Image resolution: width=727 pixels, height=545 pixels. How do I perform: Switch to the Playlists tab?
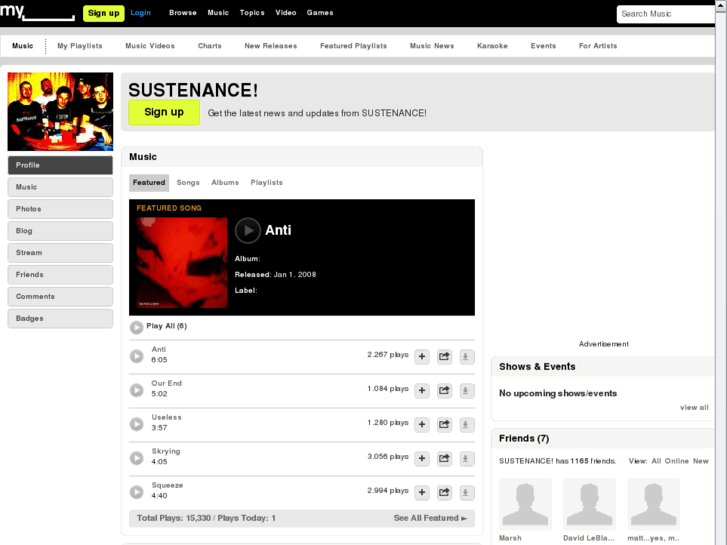pos(267,183)
